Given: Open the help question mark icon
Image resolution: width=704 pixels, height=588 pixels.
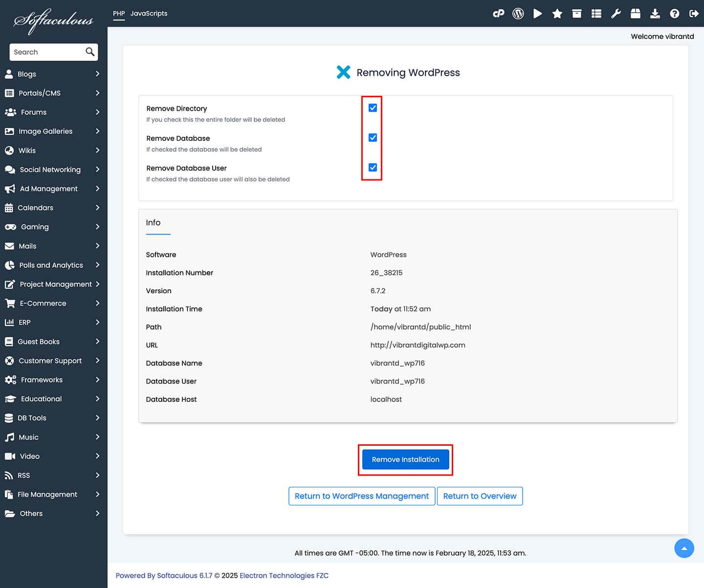Looking at the screenshot, I should [x=675, y=14].
